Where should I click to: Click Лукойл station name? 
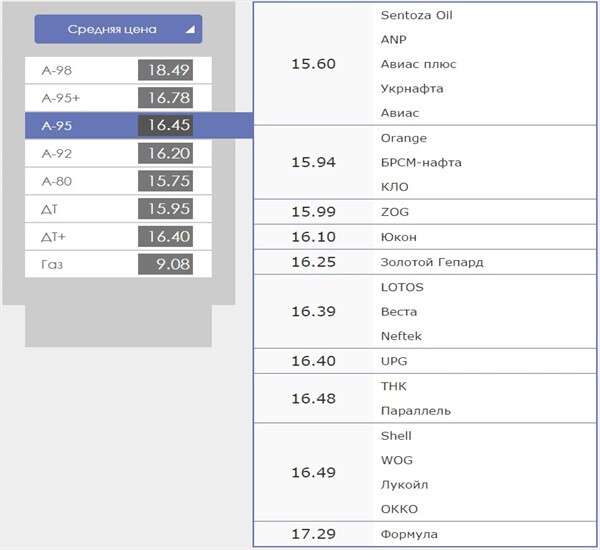coord(404,485)
